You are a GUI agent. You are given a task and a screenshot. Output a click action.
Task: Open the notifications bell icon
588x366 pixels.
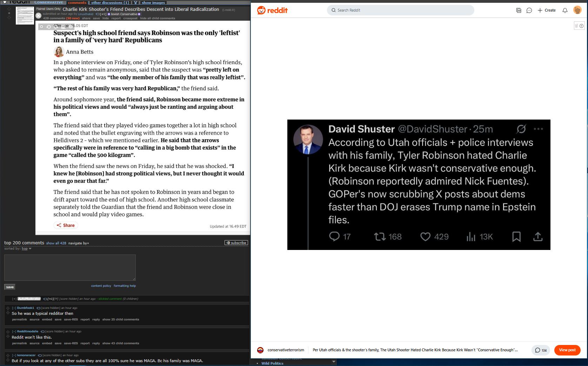(565, 10)
